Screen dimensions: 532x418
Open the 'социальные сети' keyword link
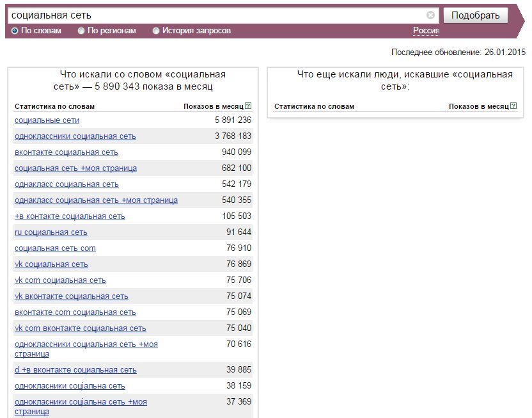click(47, 120)
